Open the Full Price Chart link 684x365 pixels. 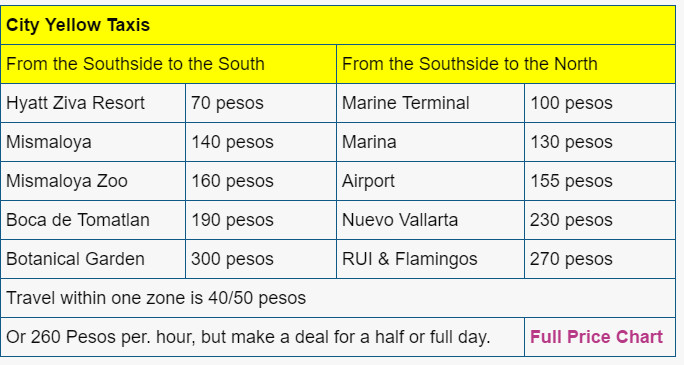tap(596, 337)
